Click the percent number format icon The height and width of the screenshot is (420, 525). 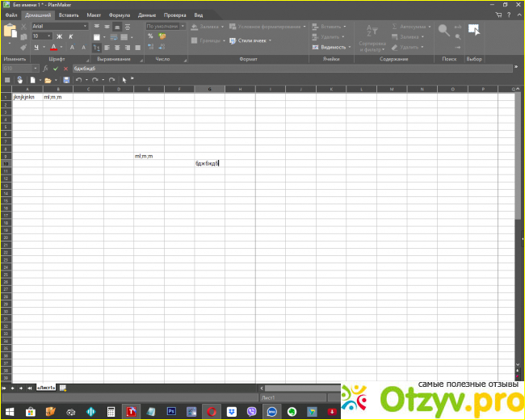pyautogui.click(x=150, y=36)
